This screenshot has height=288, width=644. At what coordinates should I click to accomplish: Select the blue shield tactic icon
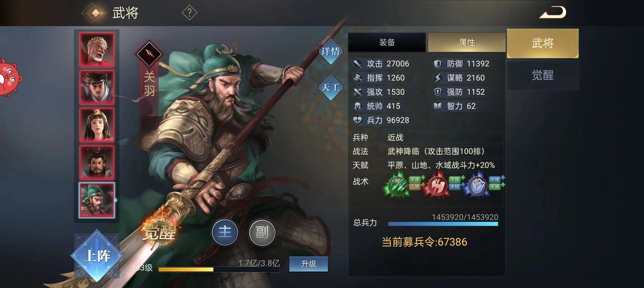tap(477, 186)
